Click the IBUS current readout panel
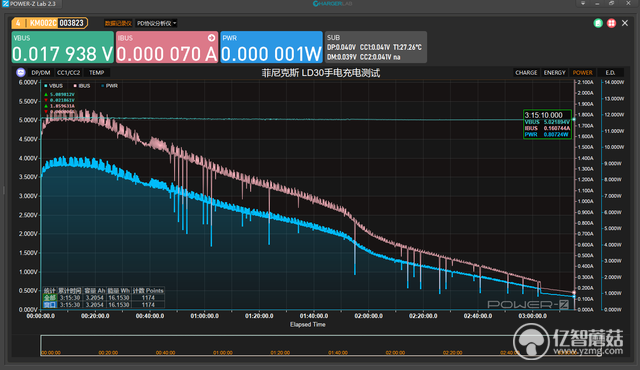 pyautogui.click(x=167, y=47)
